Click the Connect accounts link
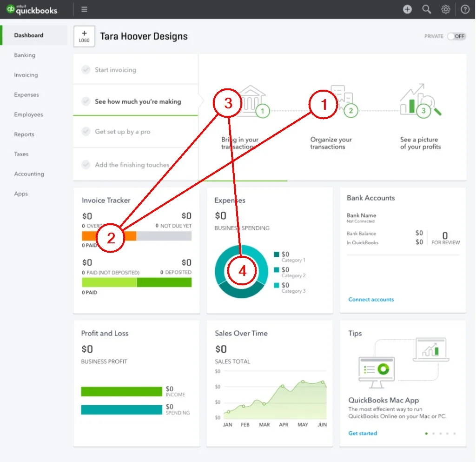The height and width of the screenshot is (462, 476). (371, 299)
